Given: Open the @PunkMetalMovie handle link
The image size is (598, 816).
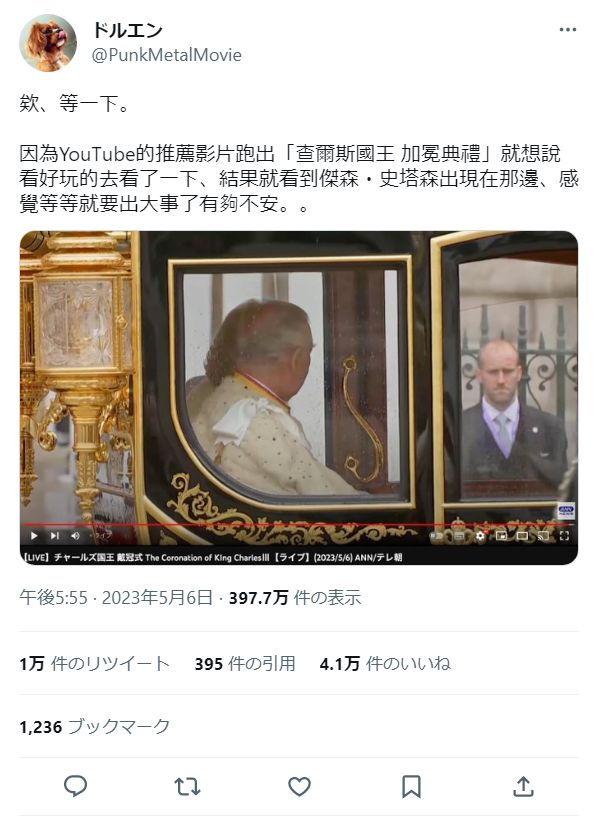Looking at the screenshot, I should tap(167, 55).
